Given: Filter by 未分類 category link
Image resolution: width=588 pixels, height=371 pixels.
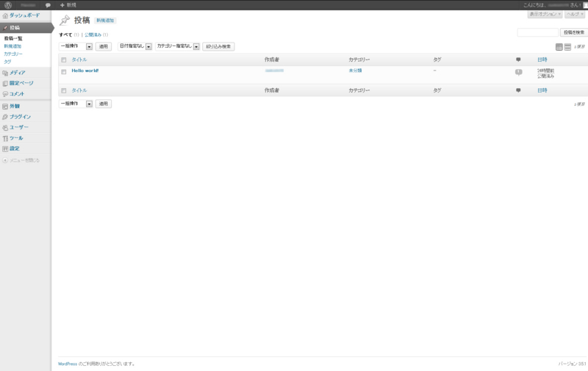Looking at the screenshot, I should click(x=355, y=71).
